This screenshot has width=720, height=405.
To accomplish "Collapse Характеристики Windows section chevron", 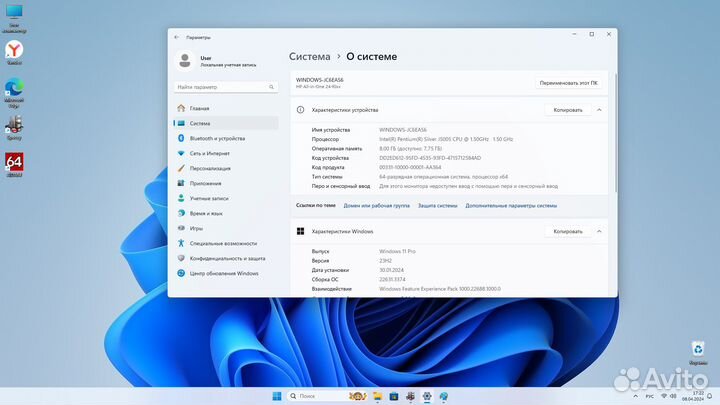I will (x=599, y=231).
